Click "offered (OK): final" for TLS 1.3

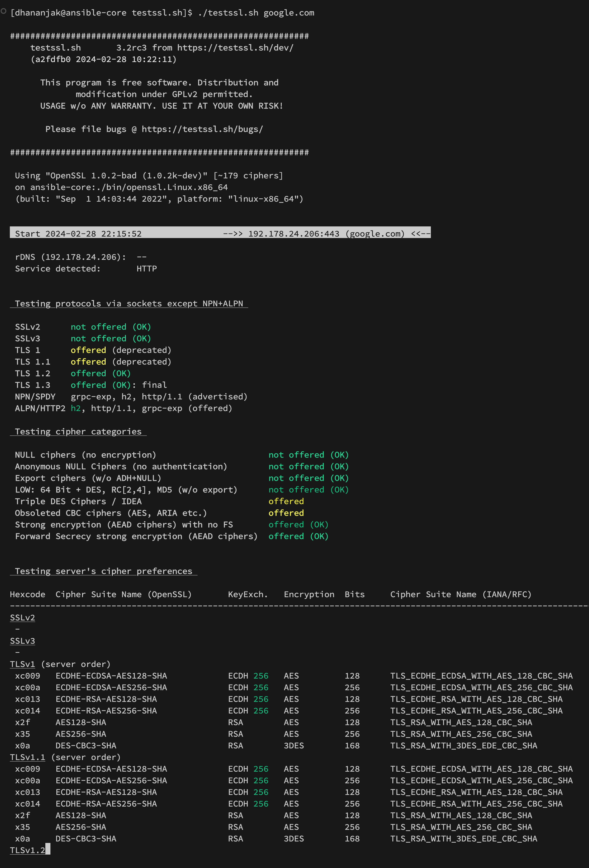point(119,385)
